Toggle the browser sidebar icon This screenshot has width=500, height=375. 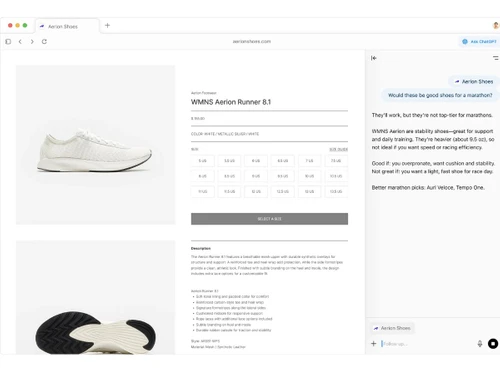[x=8, y=42]
